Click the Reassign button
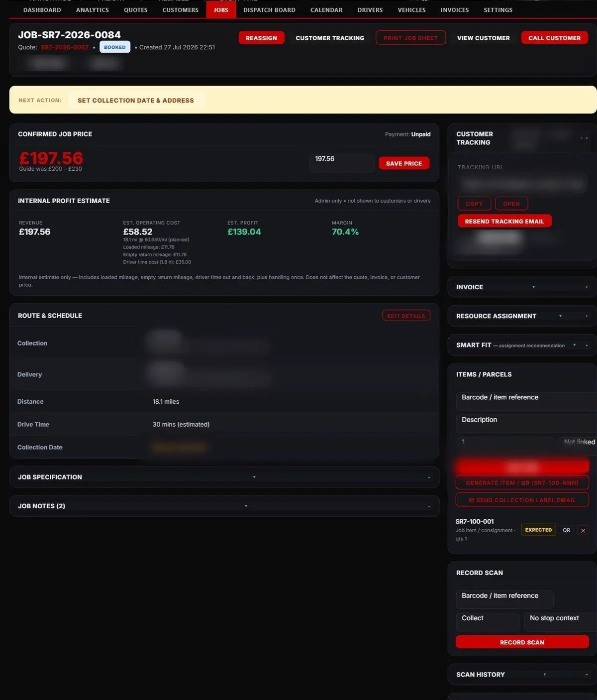The height and width of the screenshot is (700, 597). pos(261,38)
